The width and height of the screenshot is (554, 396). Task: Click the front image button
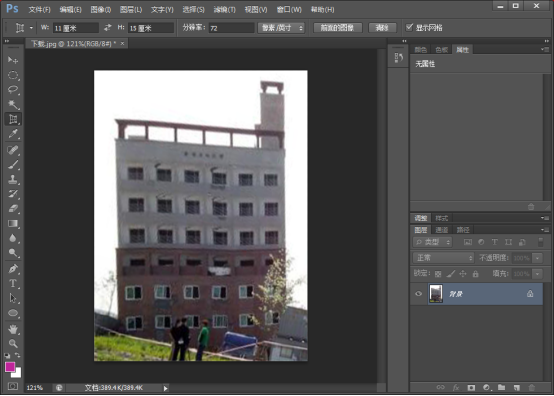pos(337,28)
